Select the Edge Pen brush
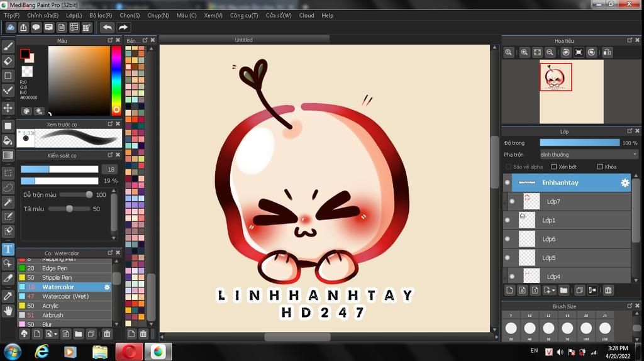 pyautogui.click(x=64, y=268)
